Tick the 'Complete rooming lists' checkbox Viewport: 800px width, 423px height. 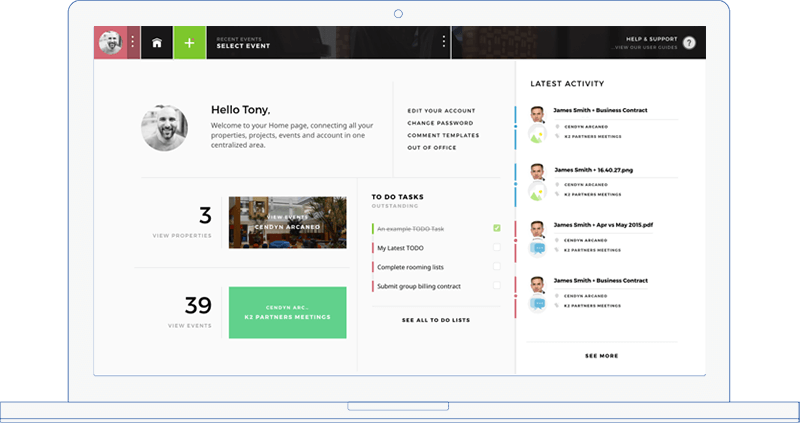[497, 266]
